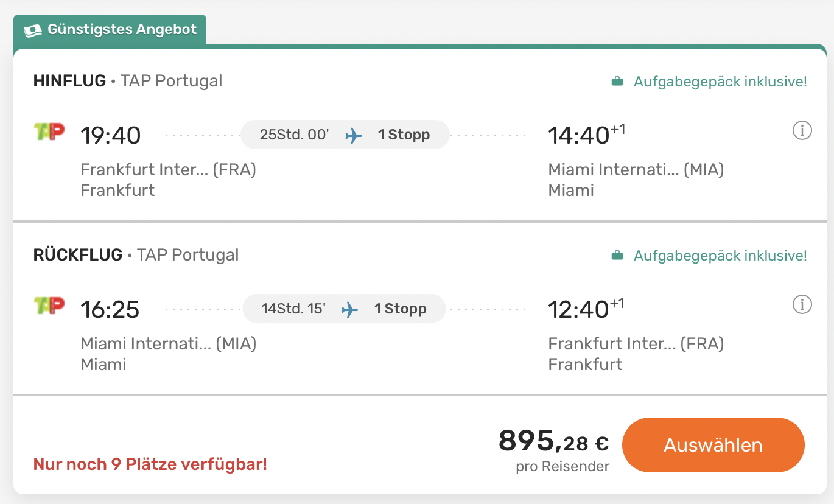The width and height of the screenshot is (834, 504).
Task: Click the HINFLUG heading
Action: [x=69, y=80]
